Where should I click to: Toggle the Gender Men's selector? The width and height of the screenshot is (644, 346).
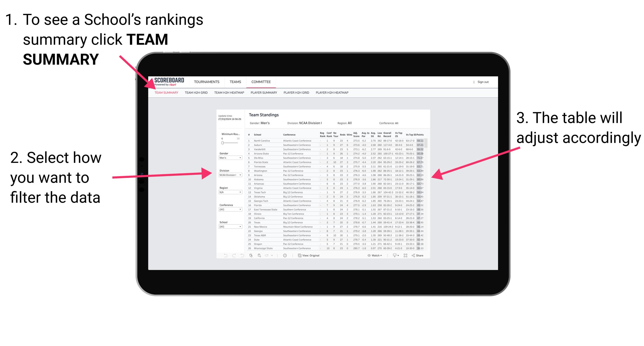(x=230, y=158)
